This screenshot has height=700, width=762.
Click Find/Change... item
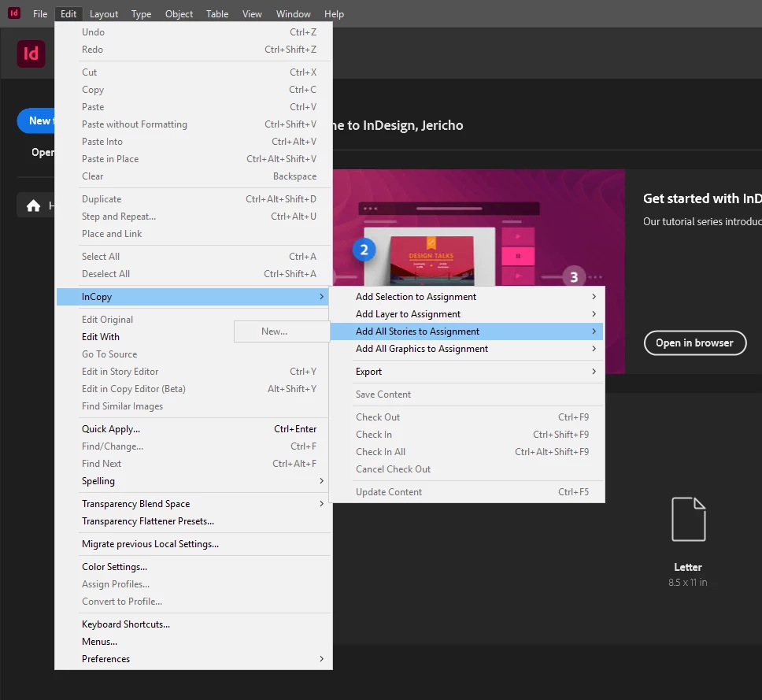coord(193,446)
